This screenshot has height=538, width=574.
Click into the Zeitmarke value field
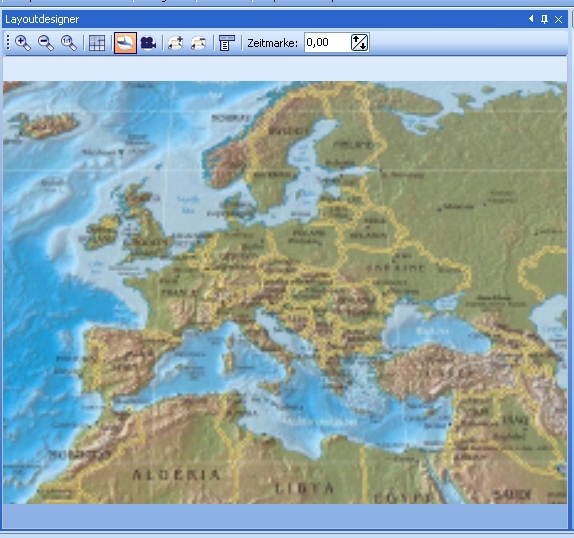pyautogui.click(x=327, y=42)
